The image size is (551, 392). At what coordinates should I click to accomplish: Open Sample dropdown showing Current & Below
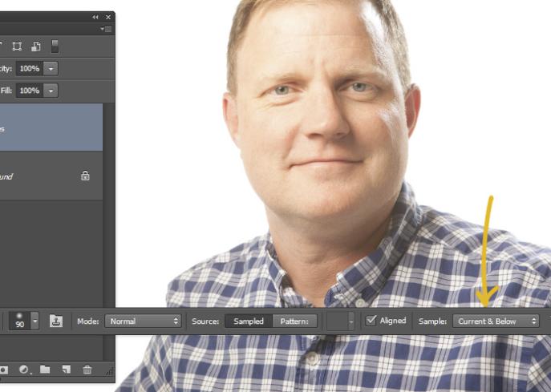tap(496, 321)
